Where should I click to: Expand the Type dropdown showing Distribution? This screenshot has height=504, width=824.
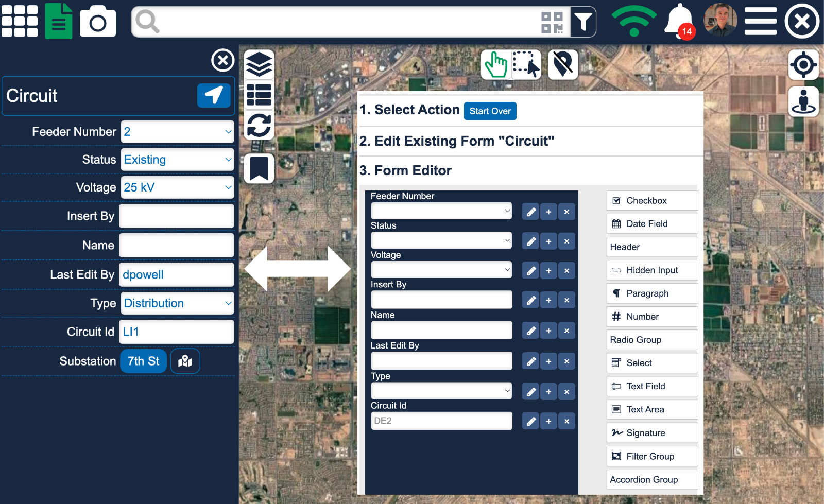177,303
